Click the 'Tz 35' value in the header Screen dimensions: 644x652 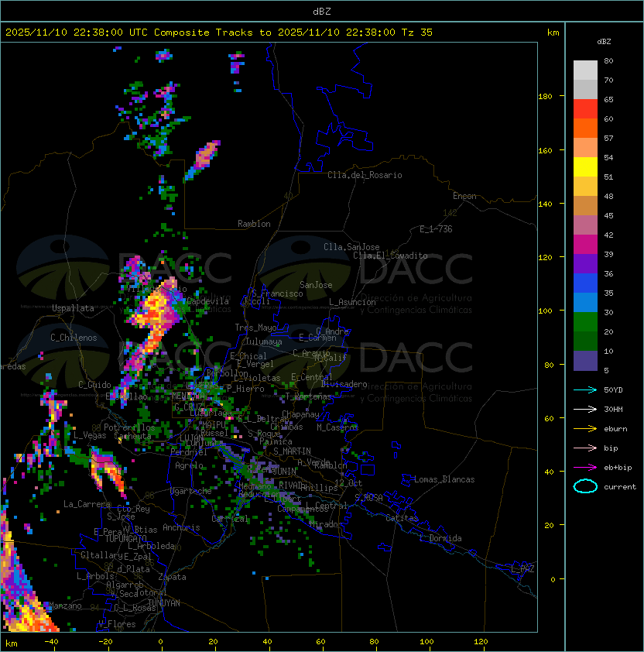point(417,33)
